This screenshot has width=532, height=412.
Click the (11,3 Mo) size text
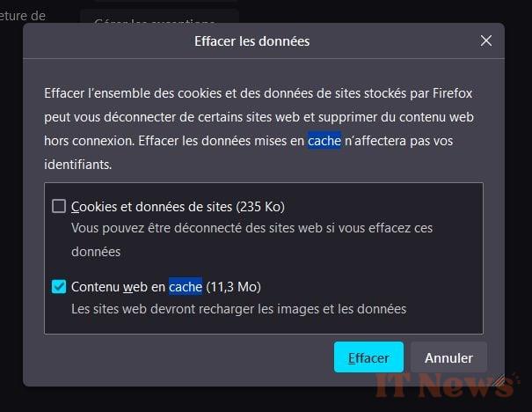pyautogui.click(x=233, y=287)
